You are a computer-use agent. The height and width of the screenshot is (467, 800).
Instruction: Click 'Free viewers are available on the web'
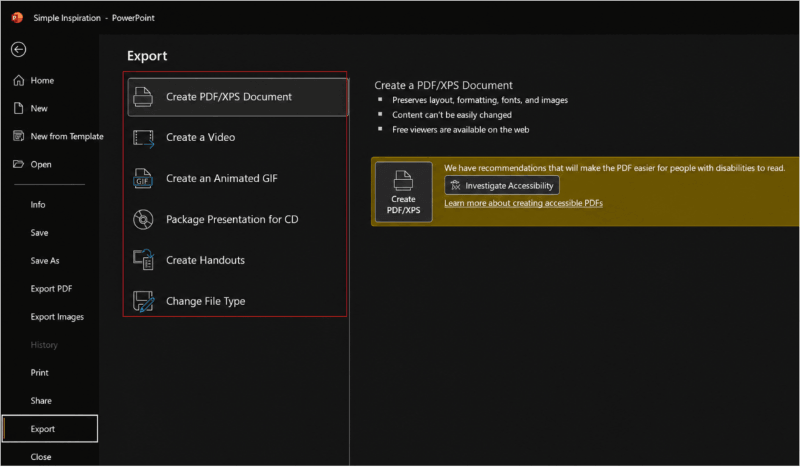coord(460,130)
